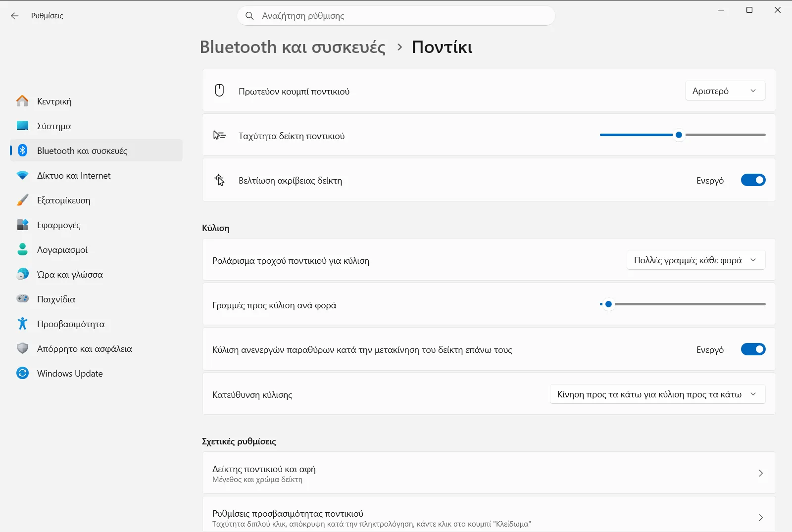Image resolution: width=792 pixels, height=532 pixels.
Task: Open Δείκτης ποντικιού και αφή via its chevron
Action: [x=761, y=473]
